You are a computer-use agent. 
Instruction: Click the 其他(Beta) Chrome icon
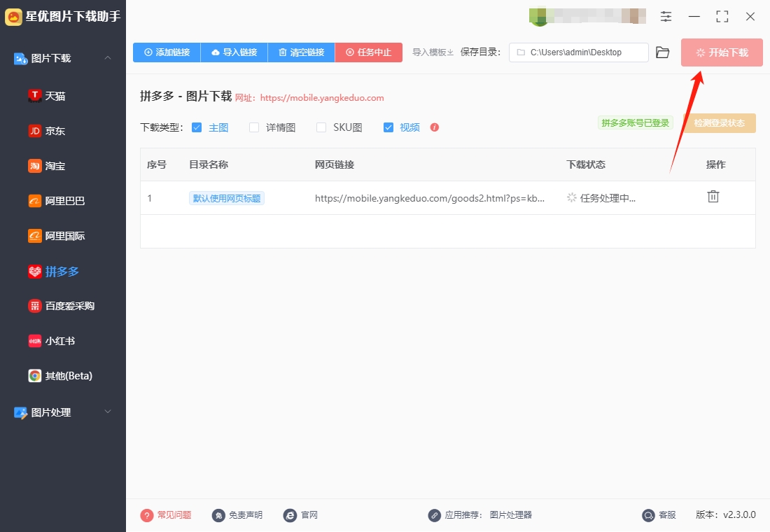click(x=34, y=376)
